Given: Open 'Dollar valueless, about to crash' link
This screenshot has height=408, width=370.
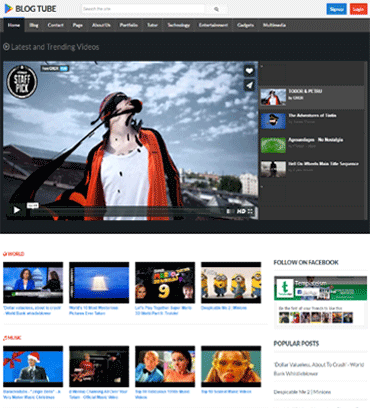Looking at the screenshot, I should pyautogui.click(x=32, y=311).
